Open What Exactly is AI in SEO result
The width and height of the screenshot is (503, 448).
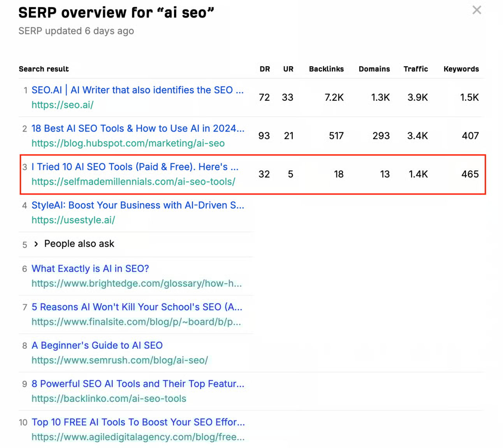(x=90, y=269)
